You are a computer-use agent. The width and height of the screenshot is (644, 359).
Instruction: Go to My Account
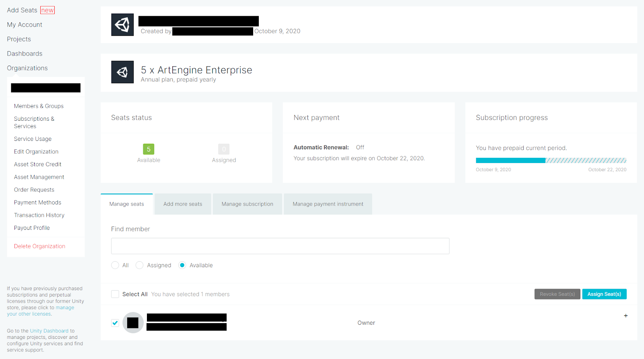[25, 25]
